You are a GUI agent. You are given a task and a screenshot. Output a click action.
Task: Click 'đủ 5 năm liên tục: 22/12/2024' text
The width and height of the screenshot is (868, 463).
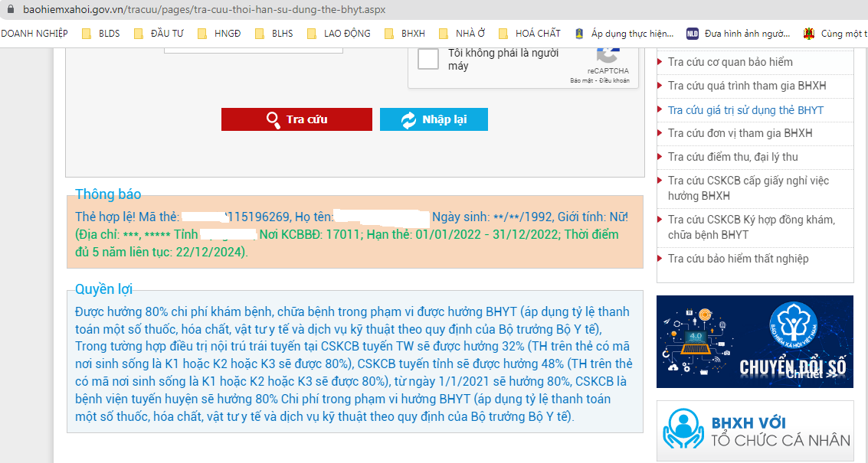pyautogui.click(x=160, y=253)
